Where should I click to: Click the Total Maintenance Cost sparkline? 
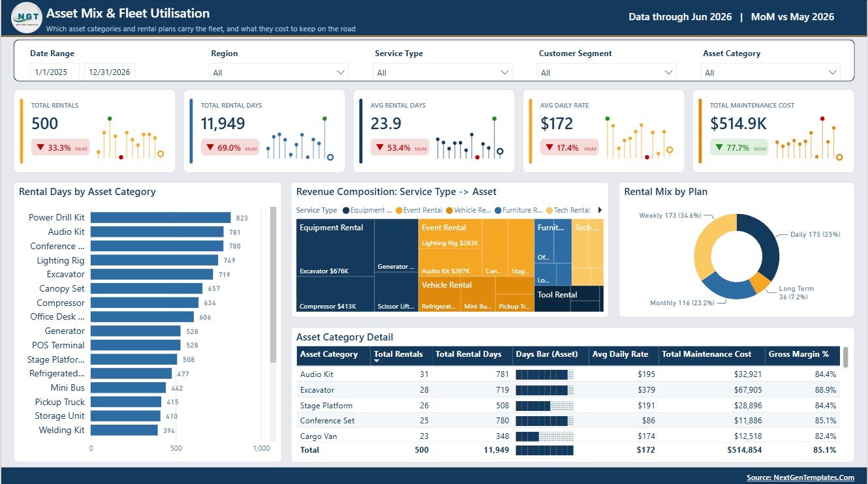click(x=809, y=138)
